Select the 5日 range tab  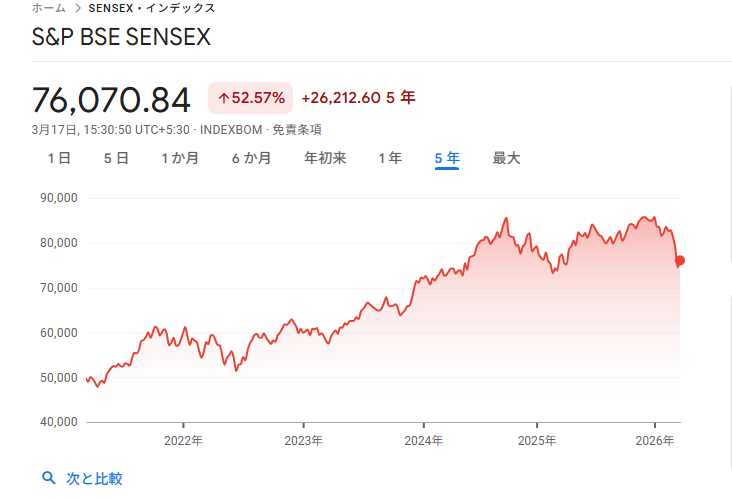tap(116, 158)
